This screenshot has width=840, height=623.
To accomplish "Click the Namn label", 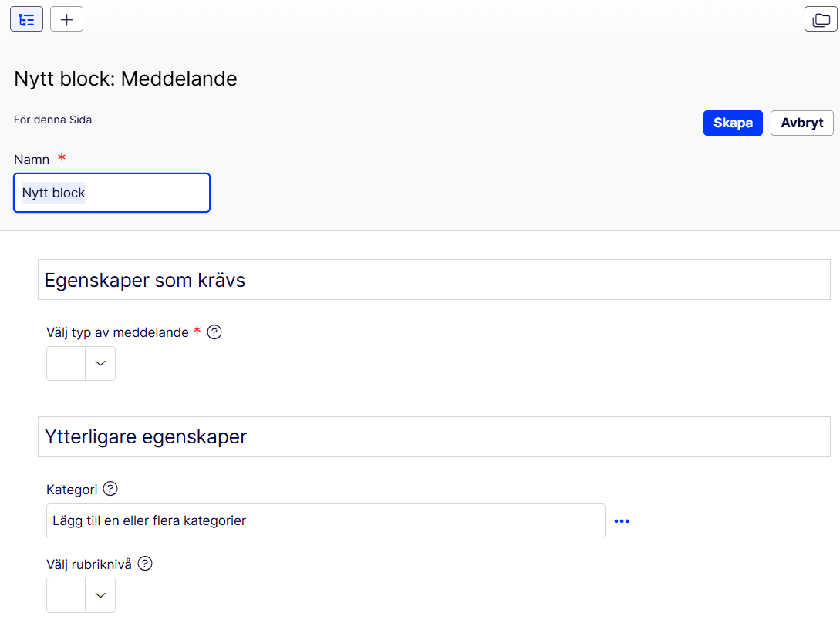I will pos(32,160).
